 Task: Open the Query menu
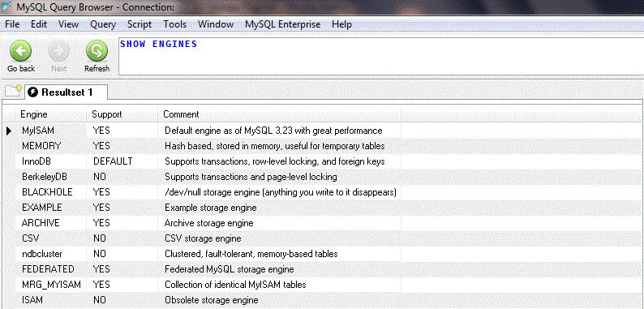(103, 24)
